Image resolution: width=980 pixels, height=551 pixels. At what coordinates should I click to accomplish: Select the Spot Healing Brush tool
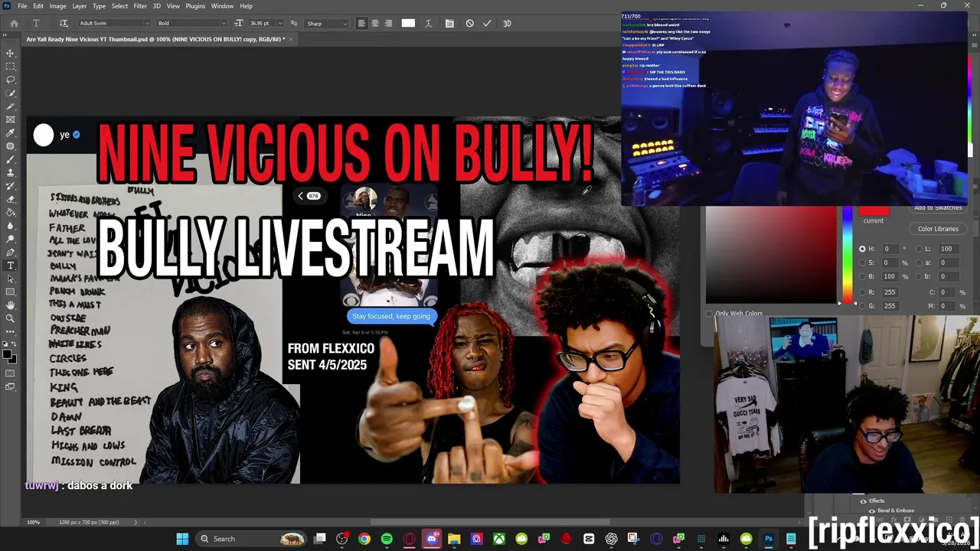11,146
